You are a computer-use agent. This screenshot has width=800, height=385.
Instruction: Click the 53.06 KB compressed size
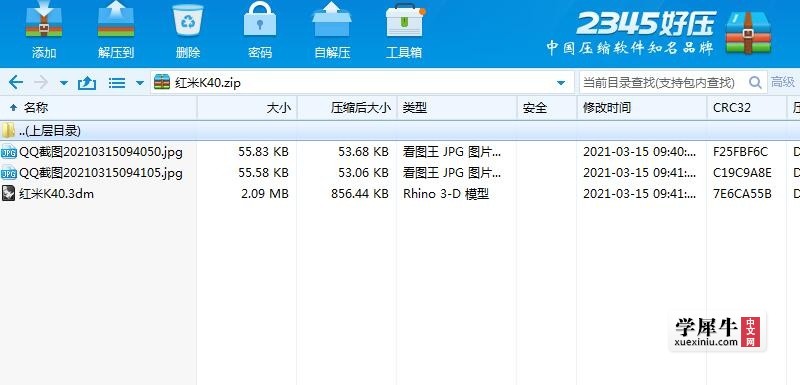tap(363, 173)
